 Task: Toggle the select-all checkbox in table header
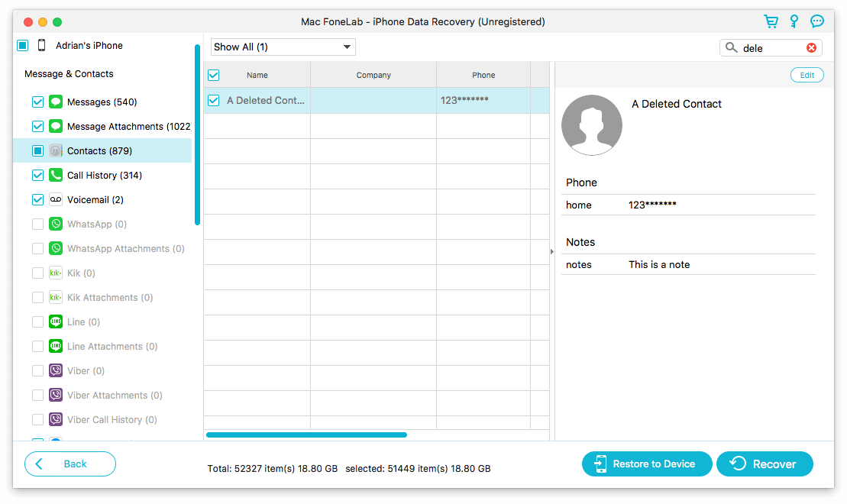213,75
